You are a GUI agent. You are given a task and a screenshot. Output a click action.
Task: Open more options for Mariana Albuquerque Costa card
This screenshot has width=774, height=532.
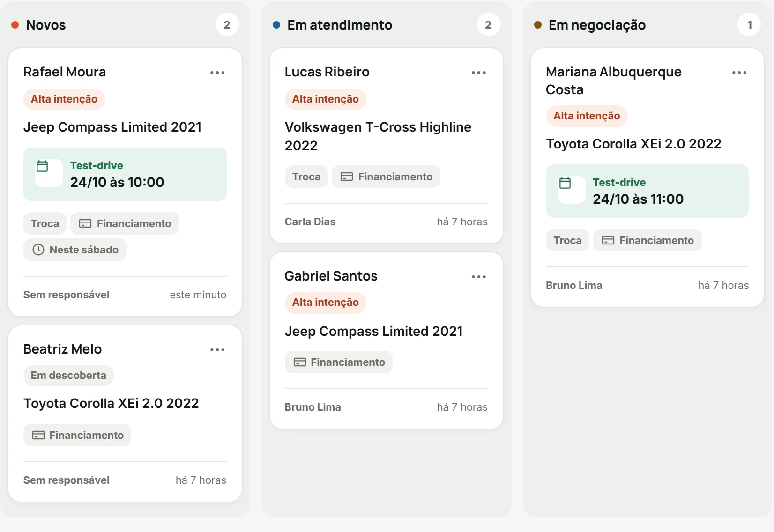point(739,73)
